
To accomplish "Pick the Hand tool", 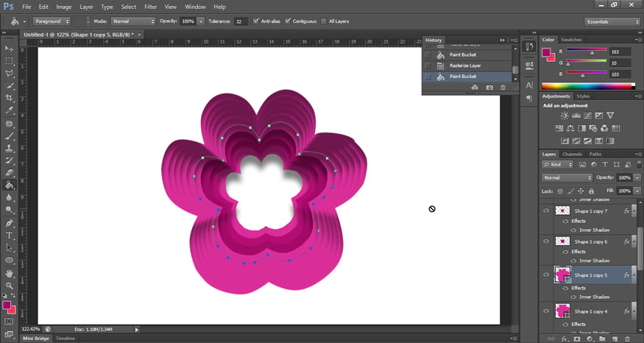I will 10,272.
